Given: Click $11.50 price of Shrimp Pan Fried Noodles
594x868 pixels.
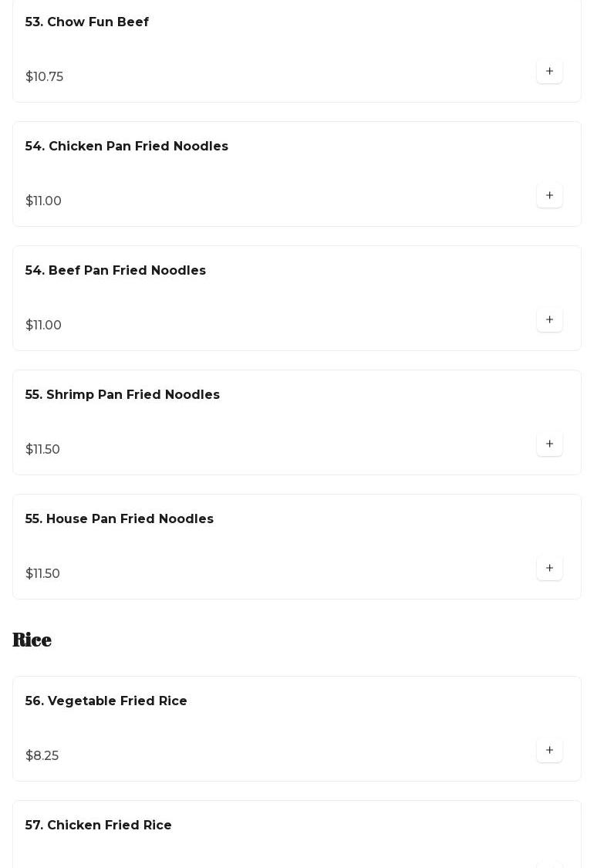Looking at the screenshot, I should coord(43,450).
